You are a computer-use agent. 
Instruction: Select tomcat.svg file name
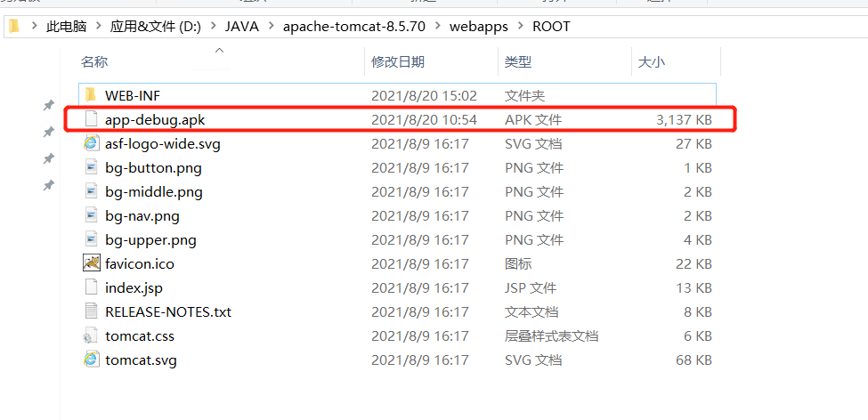(x=142, y=360)
